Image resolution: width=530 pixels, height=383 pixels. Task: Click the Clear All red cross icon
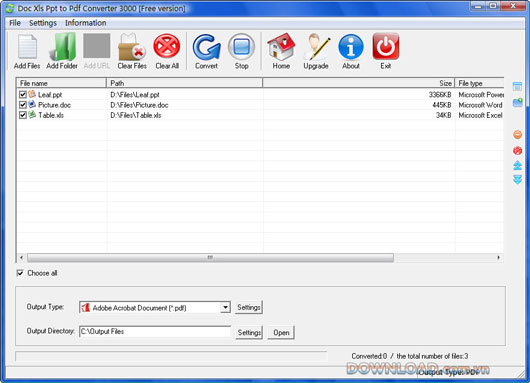pyautogui.click(x=167, y=46)
